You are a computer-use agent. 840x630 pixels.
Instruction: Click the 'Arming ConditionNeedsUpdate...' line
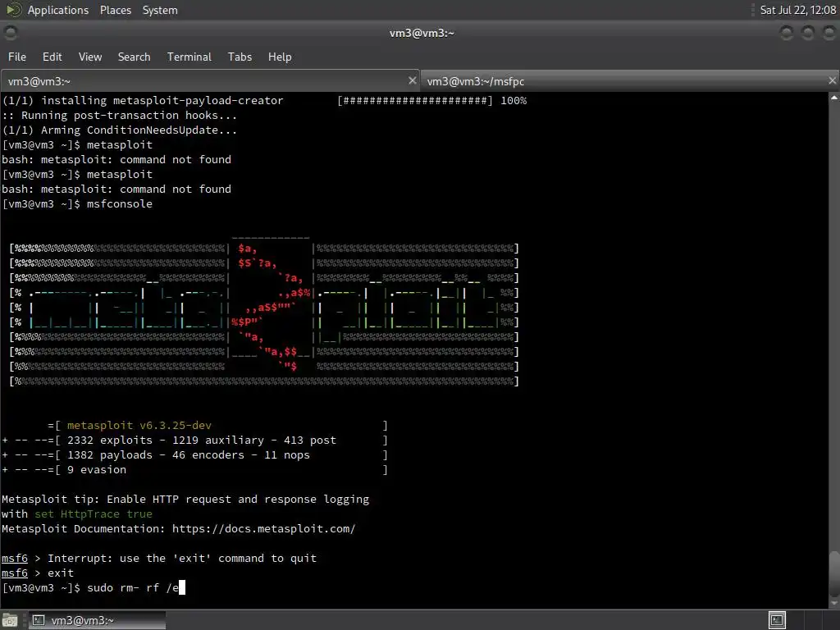coord(120,130)
